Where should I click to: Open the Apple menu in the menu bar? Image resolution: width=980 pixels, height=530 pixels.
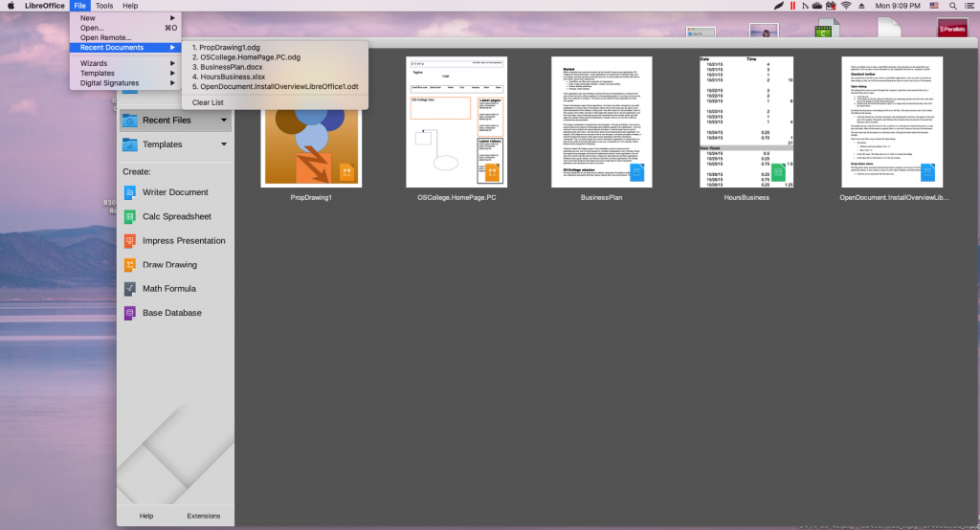pyautogui.click(x=11, y=6)
